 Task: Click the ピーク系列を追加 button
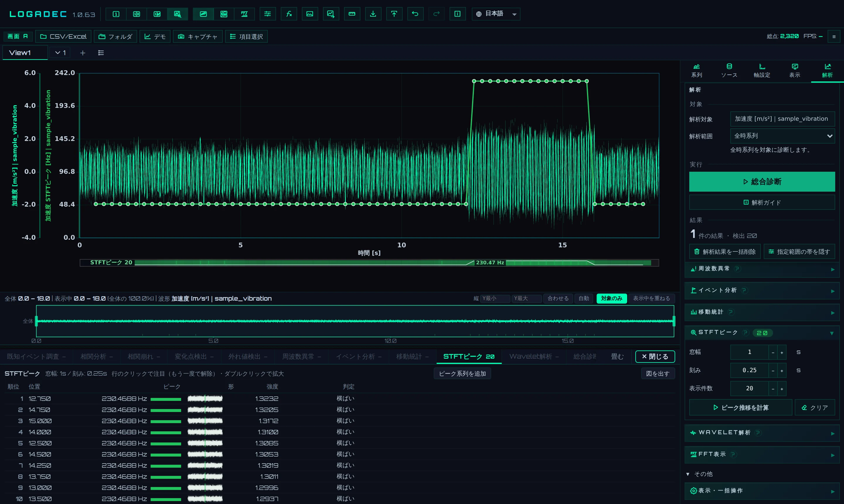462,374
